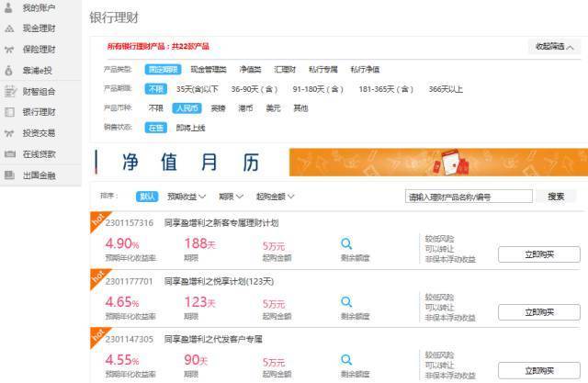Select product type 私行专属

coord(322,69)
